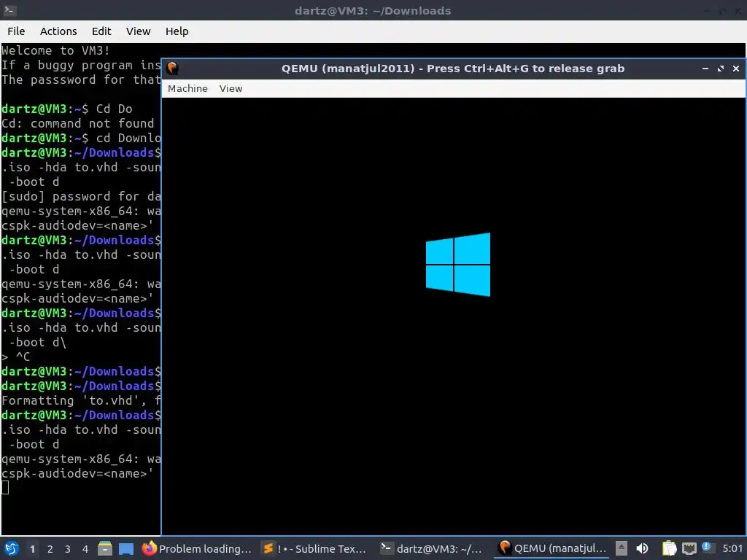747x560 pixels.
Task: Click 'Welcome to VM3!' text in terminal
Action: [55, 50]
